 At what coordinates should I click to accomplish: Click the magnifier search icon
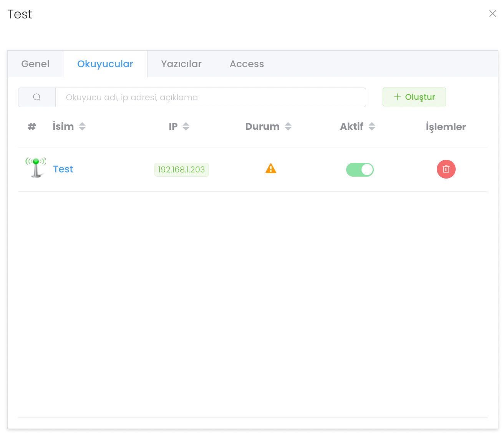[37, 97]
